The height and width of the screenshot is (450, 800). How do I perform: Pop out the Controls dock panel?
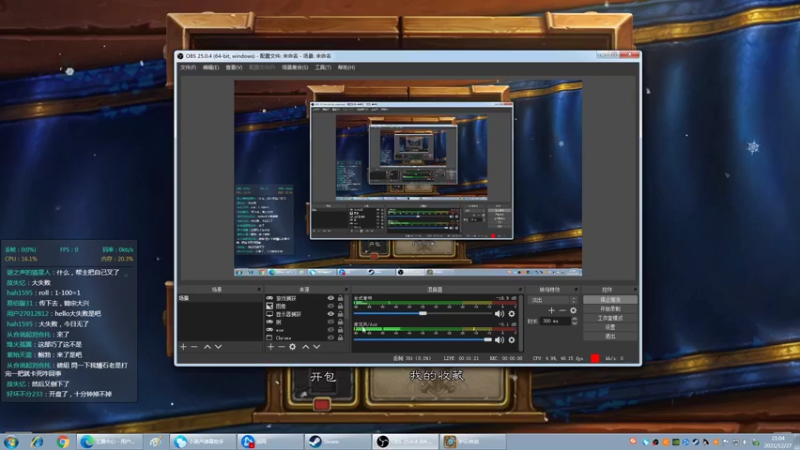point(635,289)
